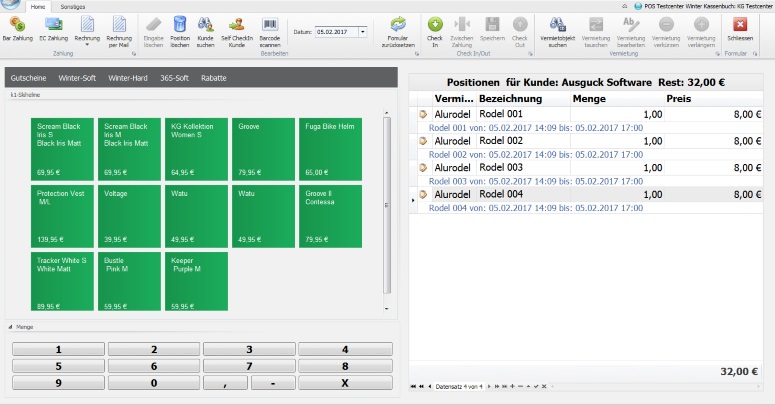Select the EC Zahlung card payment icon
775x405 pixels.
[x=53, y=24]
